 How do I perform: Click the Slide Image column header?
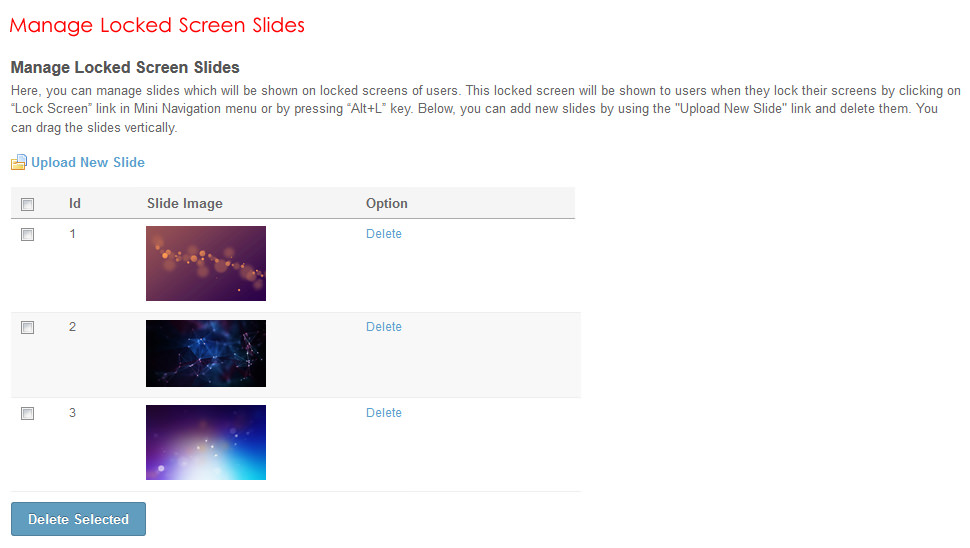pos(185,203)
